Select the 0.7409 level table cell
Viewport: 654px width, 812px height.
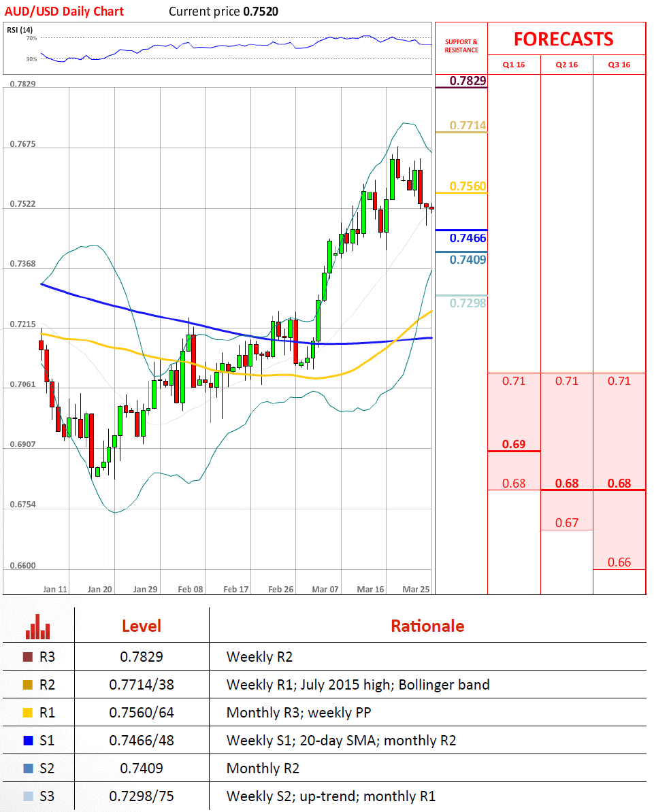point(142,768)
